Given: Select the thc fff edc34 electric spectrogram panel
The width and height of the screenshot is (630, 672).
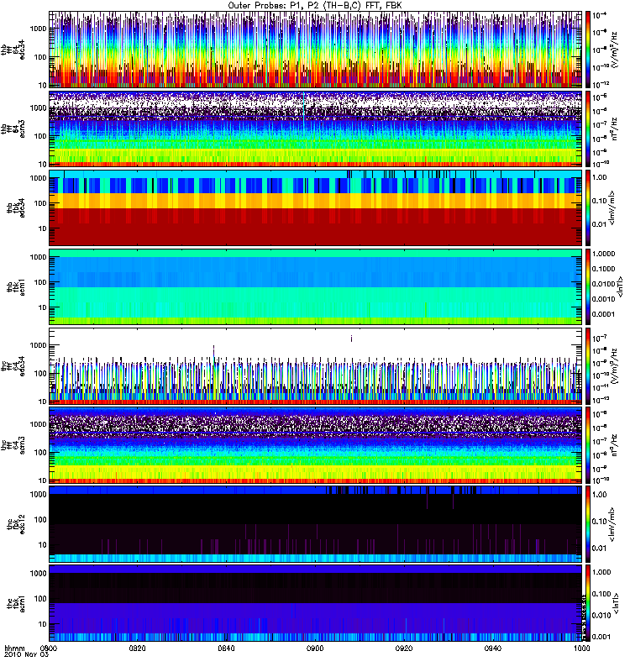Looking at the screenshot, I should pyautogui.click(x=316, y=365).
